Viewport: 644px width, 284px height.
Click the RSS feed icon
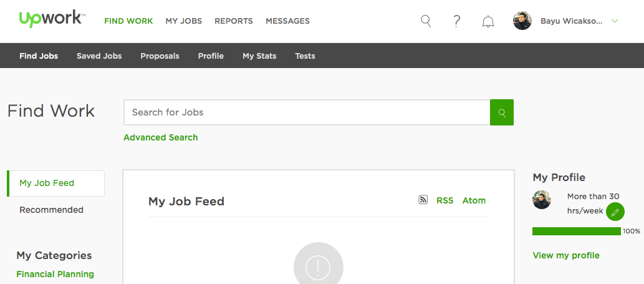pos(423,200)
